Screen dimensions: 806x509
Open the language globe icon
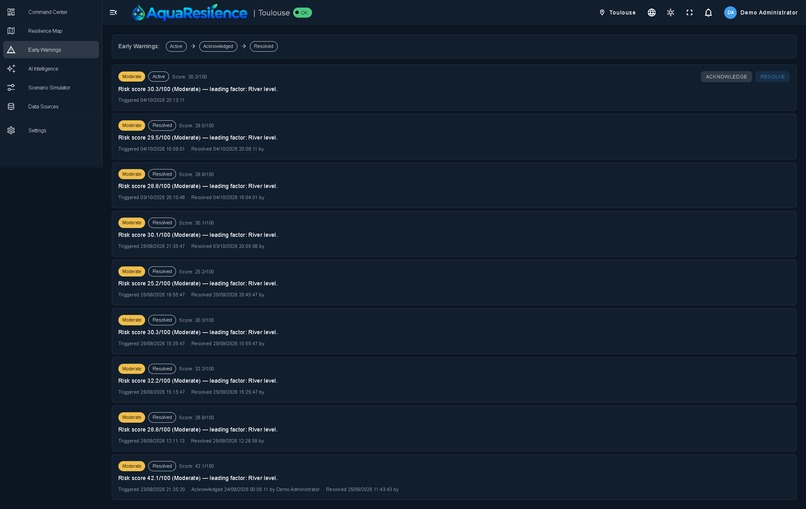coord(651,12)
